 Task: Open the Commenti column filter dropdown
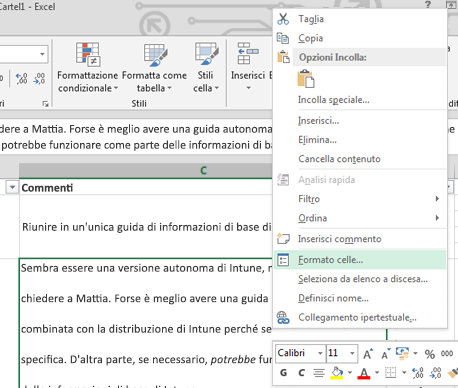(12, 187)
